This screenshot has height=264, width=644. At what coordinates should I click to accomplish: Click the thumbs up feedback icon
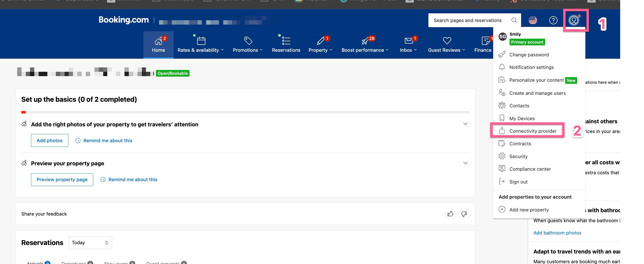tap(450, 214)
